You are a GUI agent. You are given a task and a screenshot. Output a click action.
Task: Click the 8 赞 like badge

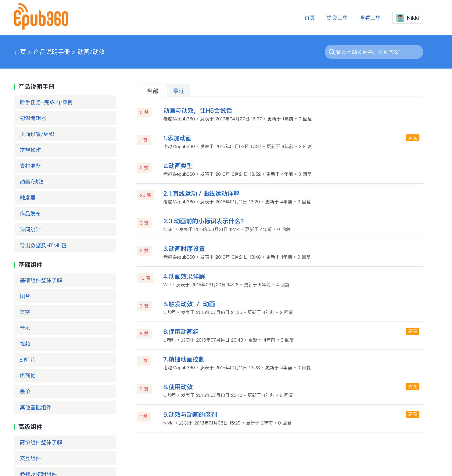coord(144,333)
